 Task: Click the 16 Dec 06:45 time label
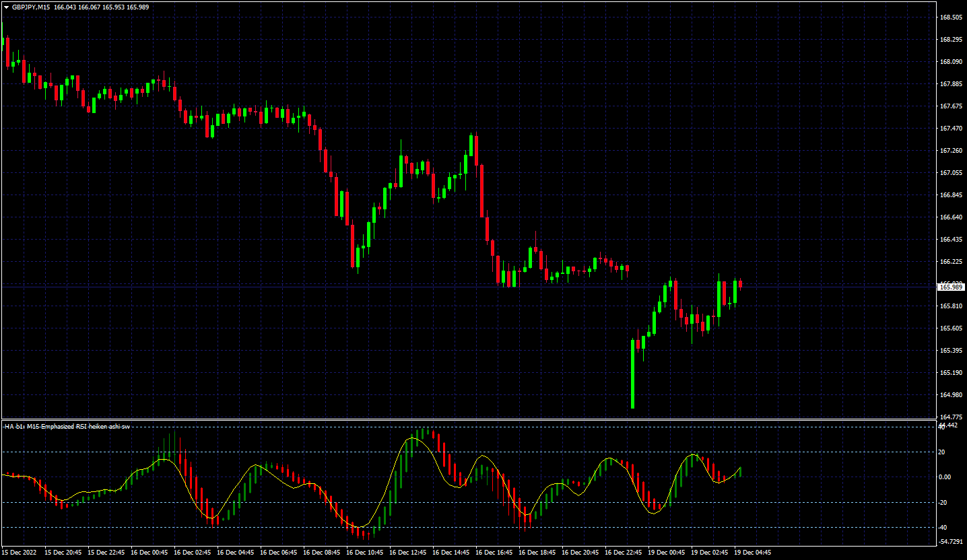(x=279, y=553)
